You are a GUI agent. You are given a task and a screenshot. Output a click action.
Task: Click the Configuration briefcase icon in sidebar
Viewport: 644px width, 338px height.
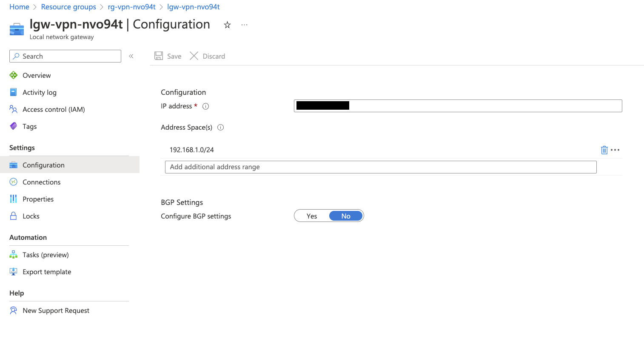[x=14, y=165]
